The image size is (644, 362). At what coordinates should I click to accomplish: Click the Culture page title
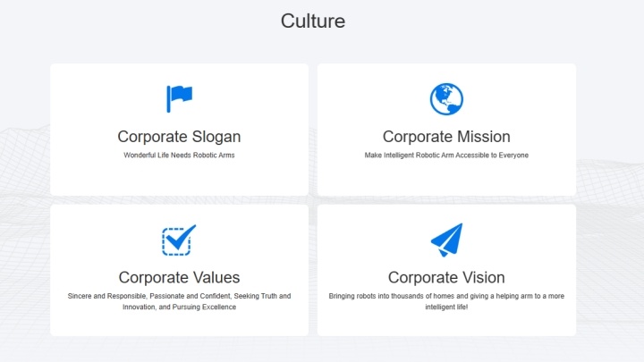[x=313, y=21]
